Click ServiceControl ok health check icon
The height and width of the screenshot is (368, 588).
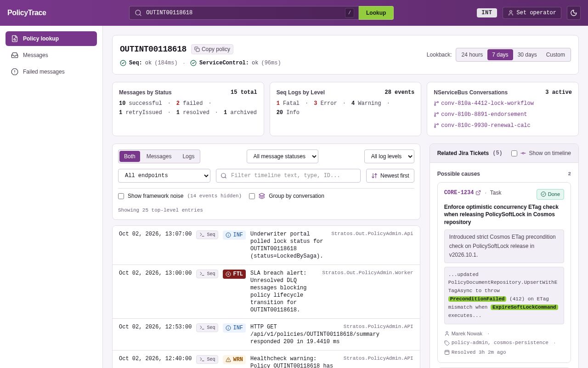pos(193,63)
